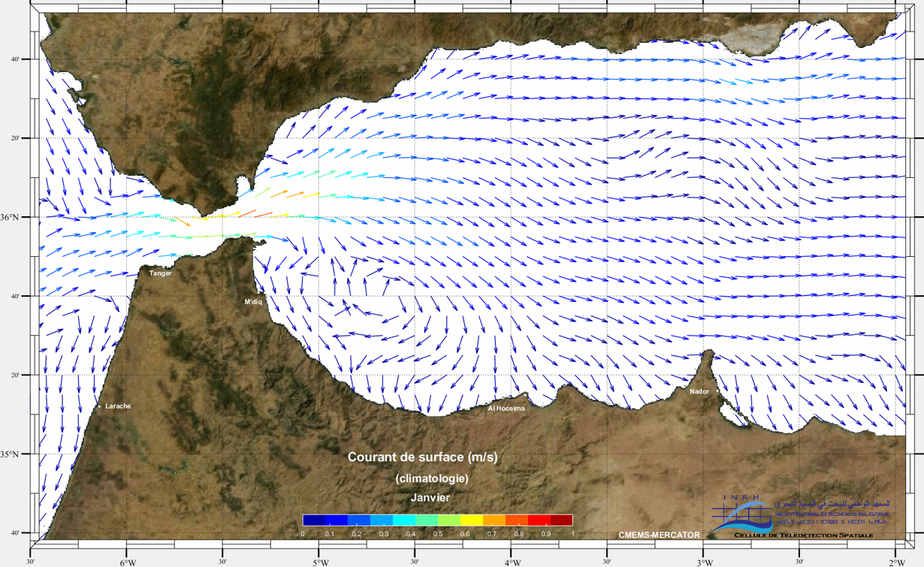Click the 'Janvier' month label

click(430, 497)
